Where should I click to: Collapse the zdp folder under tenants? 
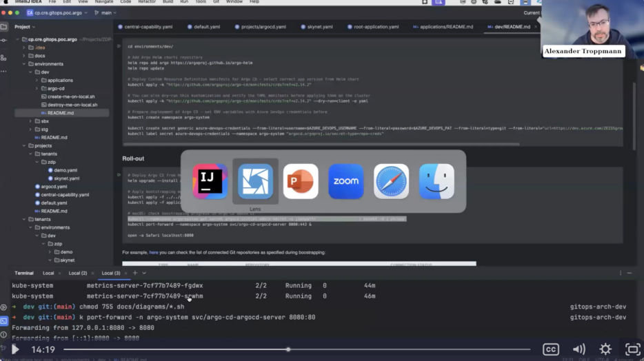pos(37,162)
